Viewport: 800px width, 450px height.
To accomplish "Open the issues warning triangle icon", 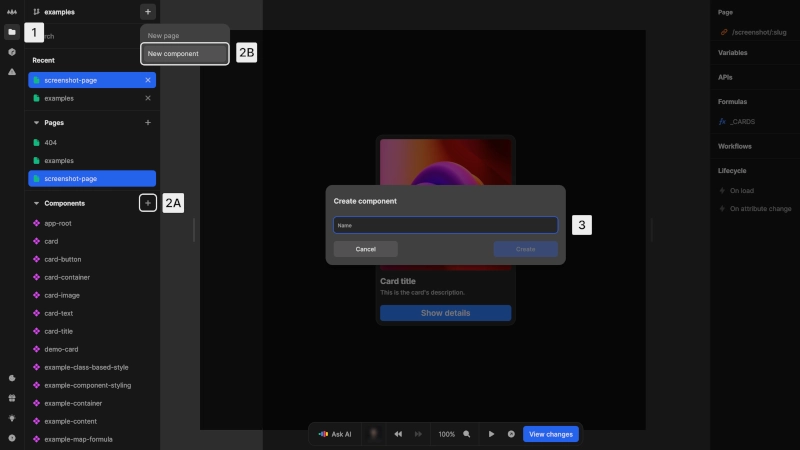I will point(12,72).
